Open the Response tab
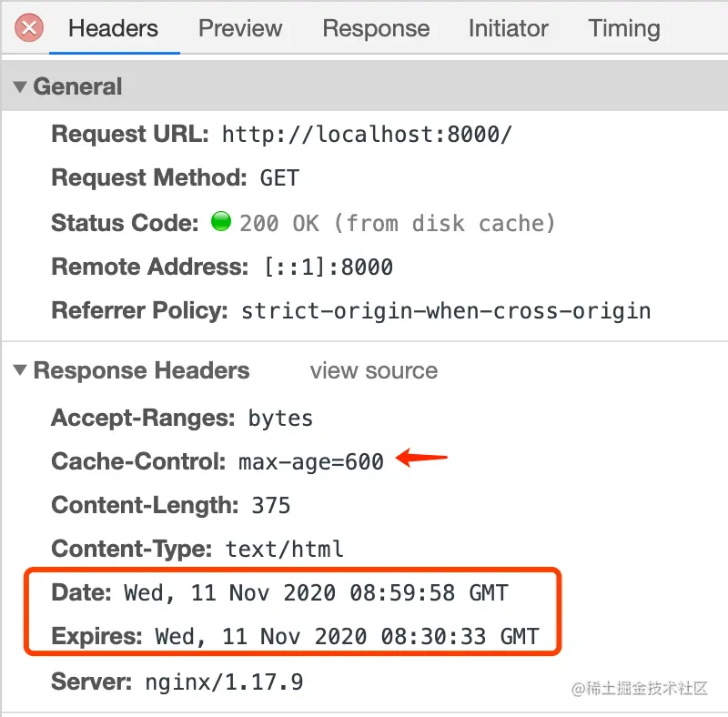728x717 pixels. [376, 28]
